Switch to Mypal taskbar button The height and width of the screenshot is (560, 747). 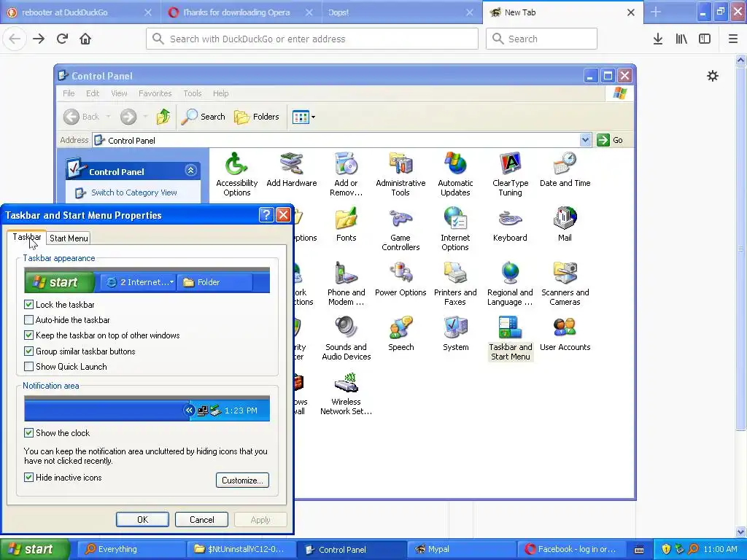tap(461, 549)
